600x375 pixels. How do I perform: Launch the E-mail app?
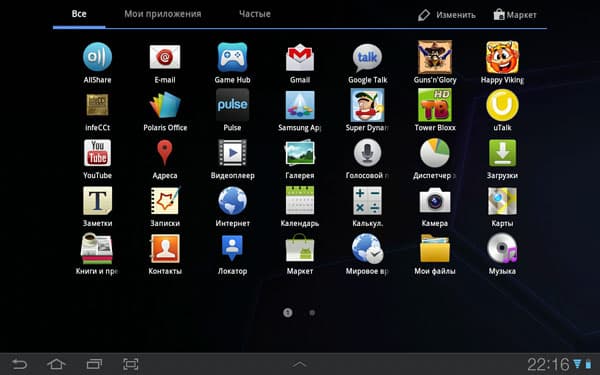[x=165, y=57]
